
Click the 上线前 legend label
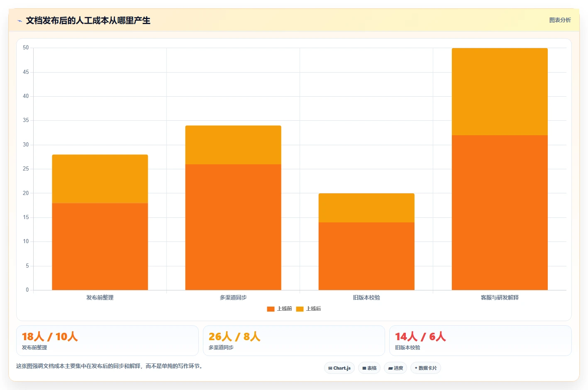[285, 309]
